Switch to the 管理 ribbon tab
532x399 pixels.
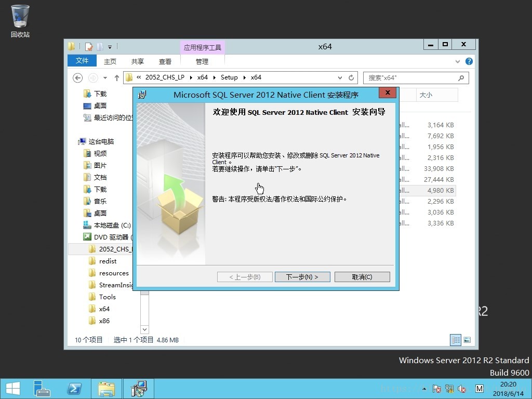coord(202,61)
